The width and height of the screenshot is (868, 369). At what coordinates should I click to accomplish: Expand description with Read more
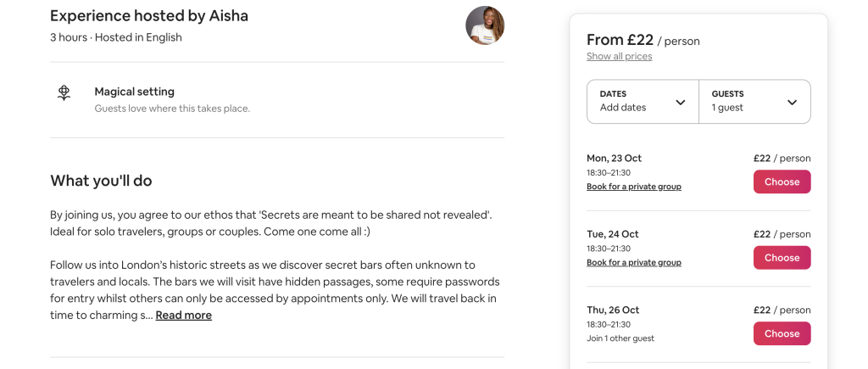(183, 316)
